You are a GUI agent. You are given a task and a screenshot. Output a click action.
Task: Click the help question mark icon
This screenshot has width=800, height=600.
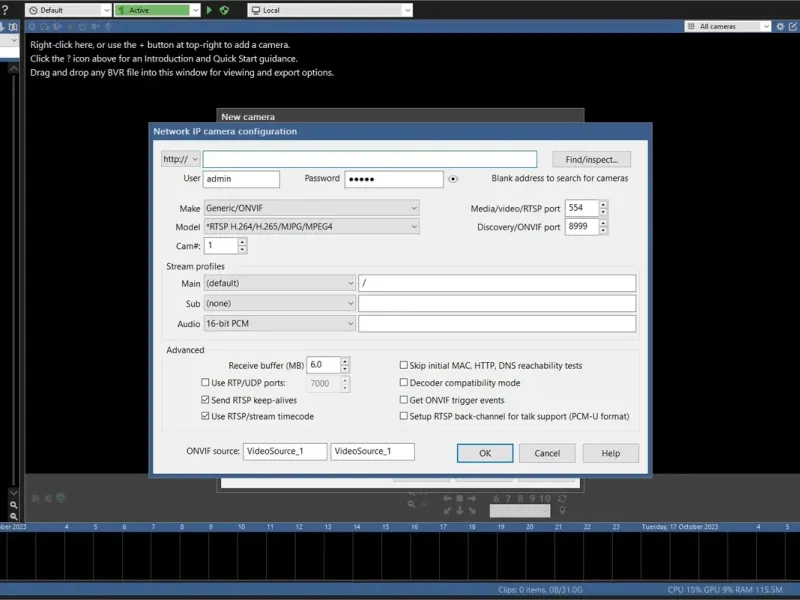click(6, 10)
